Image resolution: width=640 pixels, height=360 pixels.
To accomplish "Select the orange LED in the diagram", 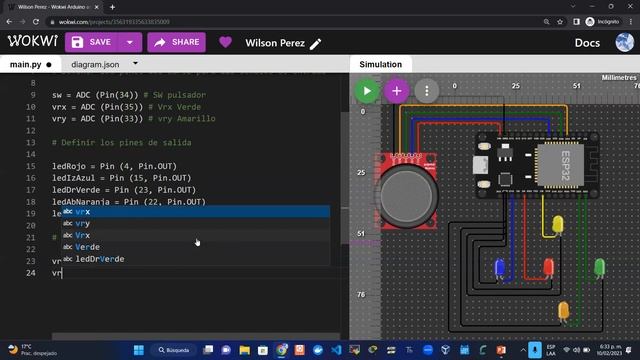I will pos(563,311).
